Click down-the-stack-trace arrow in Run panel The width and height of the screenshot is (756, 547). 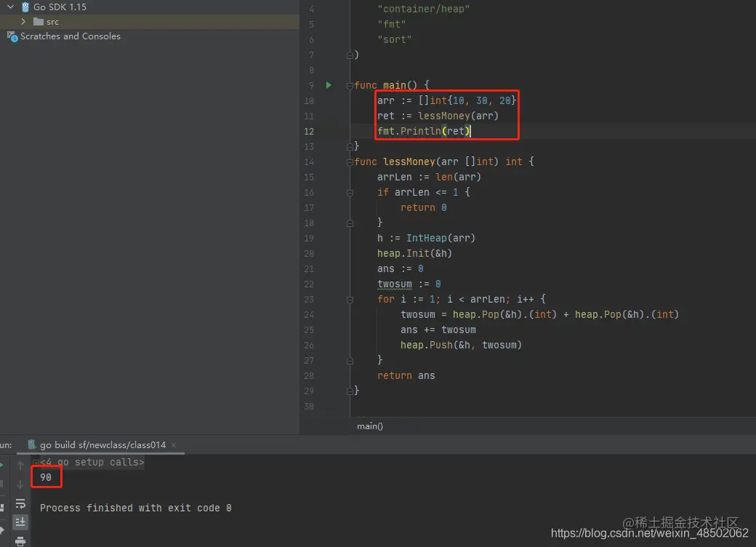[x=20, y=484]
